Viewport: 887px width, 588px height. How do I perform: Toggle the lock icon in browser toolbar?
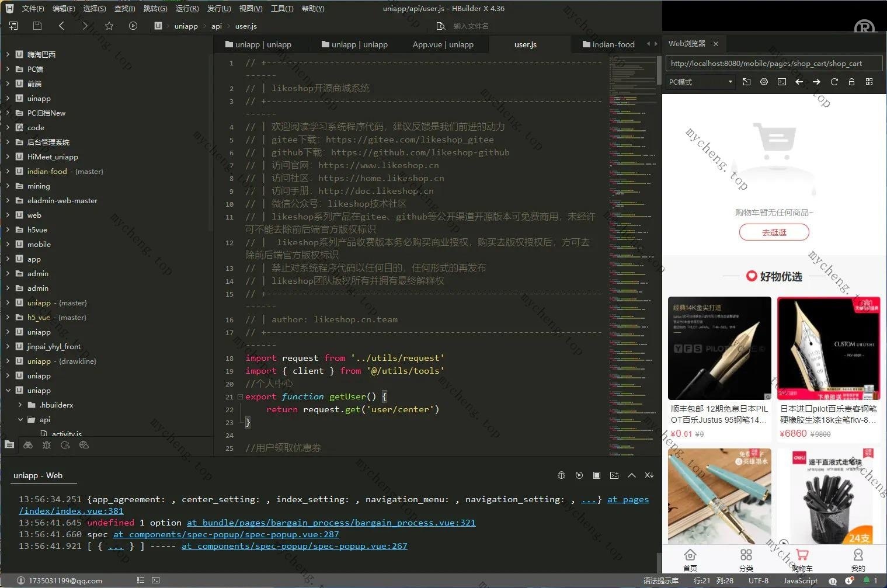pyautogui.click(x=851, y=82)
